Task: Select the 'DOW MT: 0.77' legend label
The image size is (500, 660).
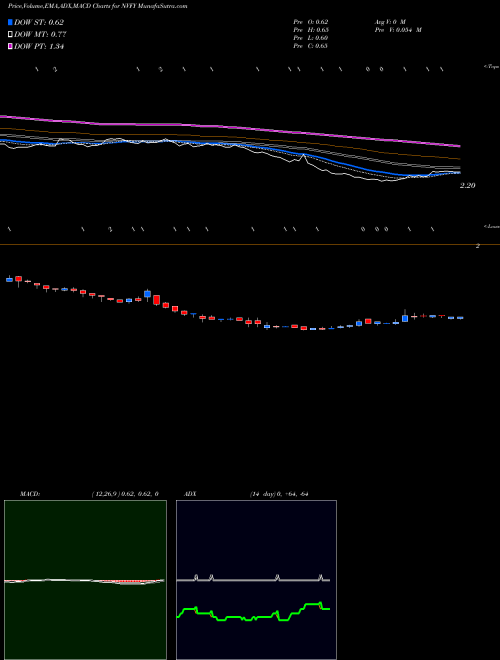Action: (40, 35)
